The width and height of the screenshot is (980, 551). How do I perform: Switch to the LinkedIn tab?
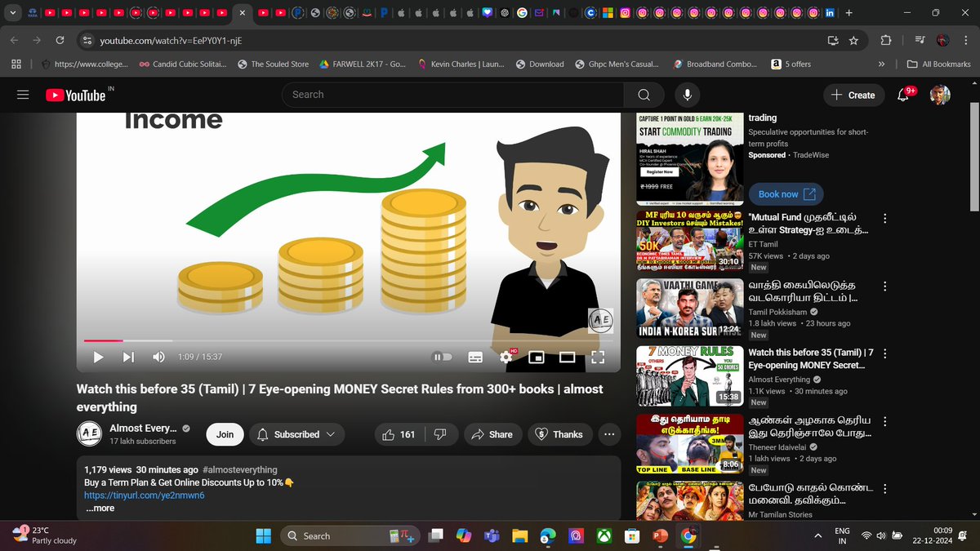(x=830, y=13)
